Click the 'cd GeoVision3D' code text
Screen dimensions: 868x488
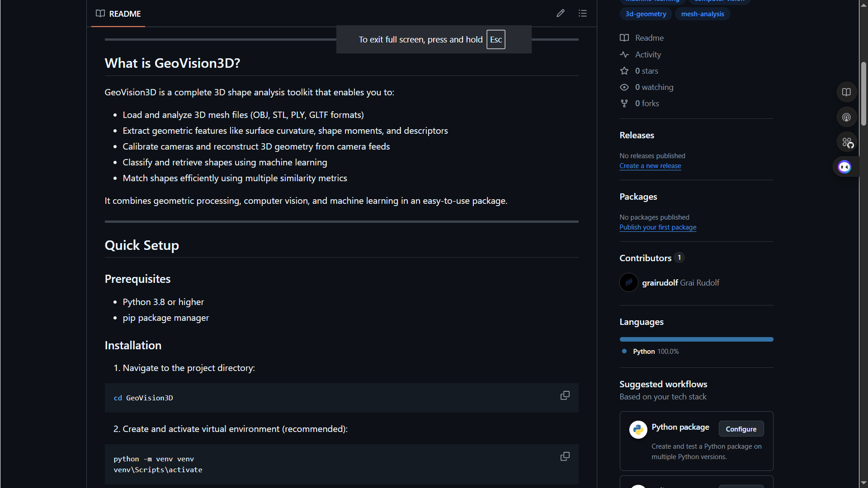pos(143,398)
